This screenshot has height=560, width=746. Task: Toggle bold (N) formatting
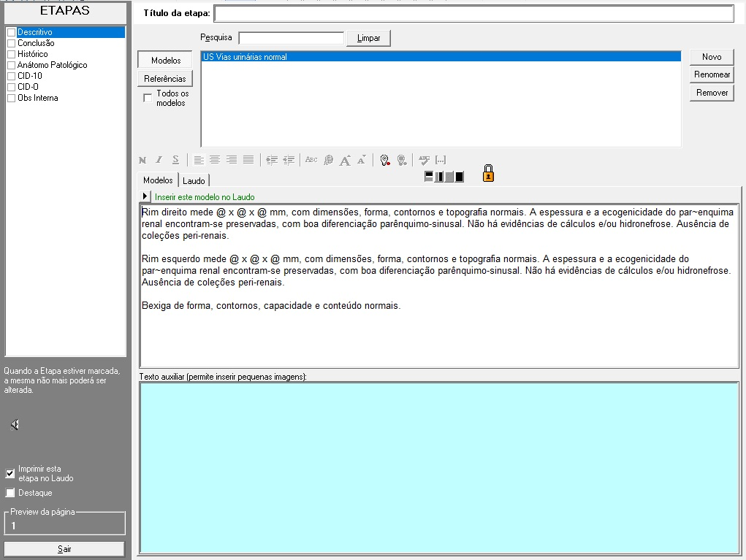click(142, 160)
